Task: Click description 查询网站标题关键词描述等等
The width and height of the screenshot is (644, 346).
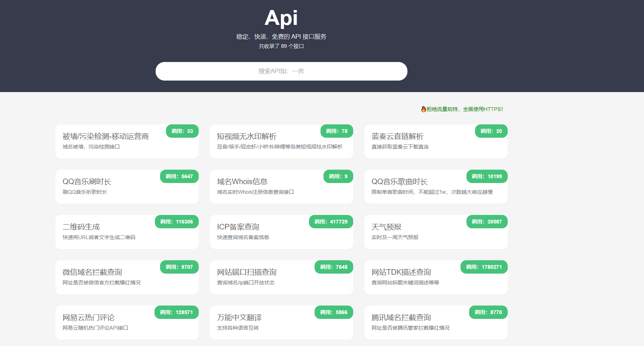Action: tap(405, 283)
